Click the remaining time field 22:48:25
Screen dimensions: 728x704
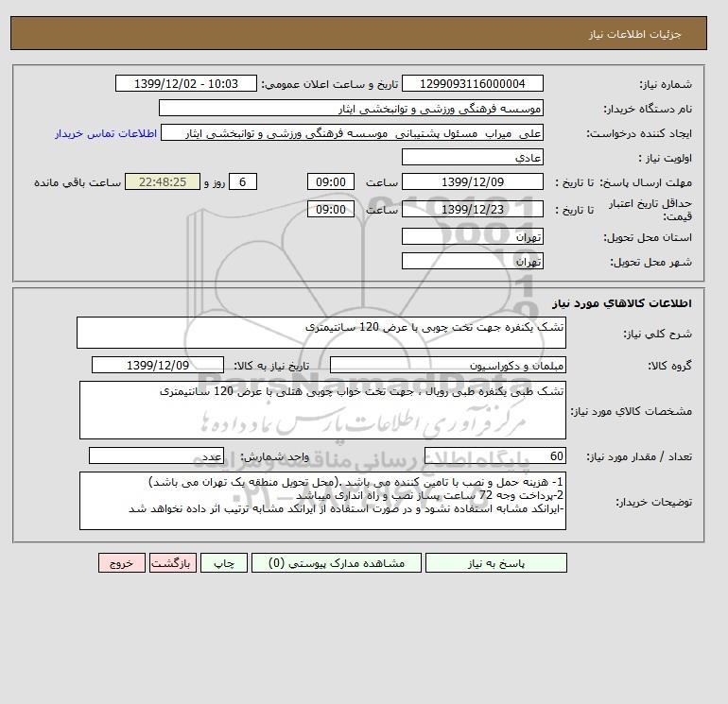click(163, 182)
